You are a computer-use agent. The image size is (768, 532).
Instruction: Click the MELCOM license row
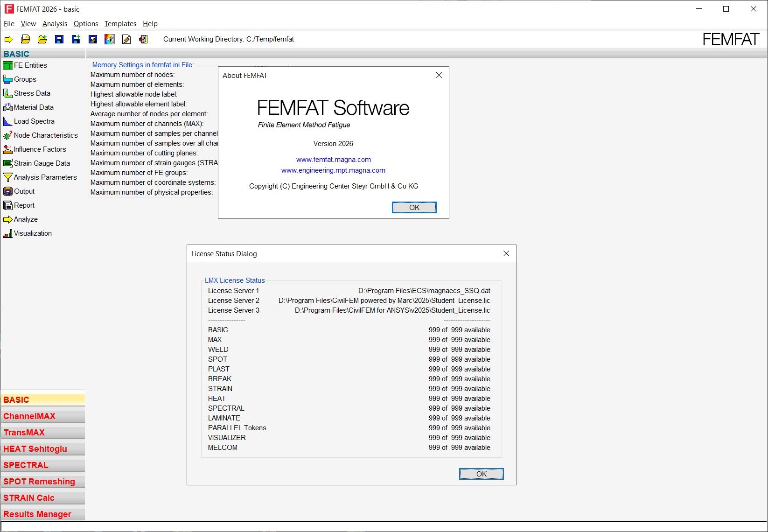point(349,448)
